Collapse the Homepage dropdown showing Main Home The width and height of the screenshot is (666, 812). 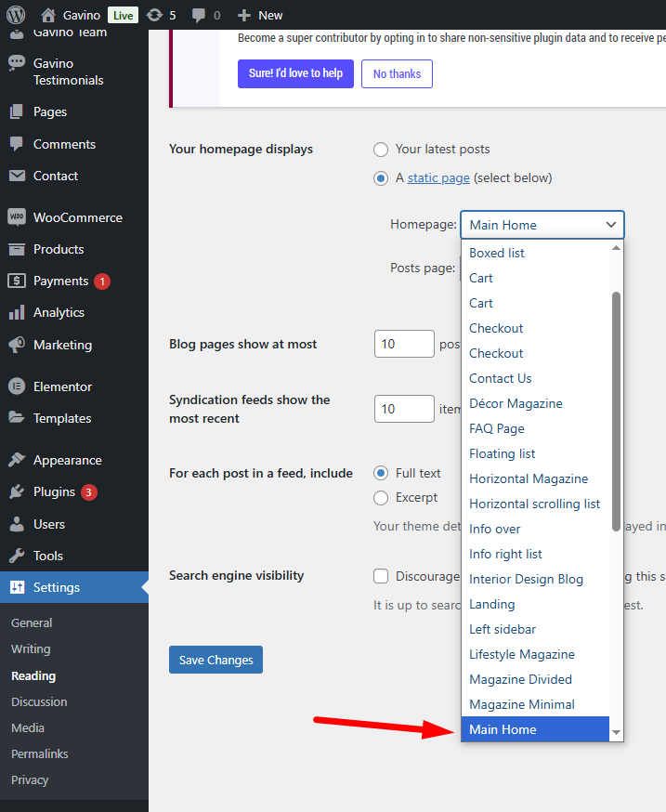[x=542, y=225]
